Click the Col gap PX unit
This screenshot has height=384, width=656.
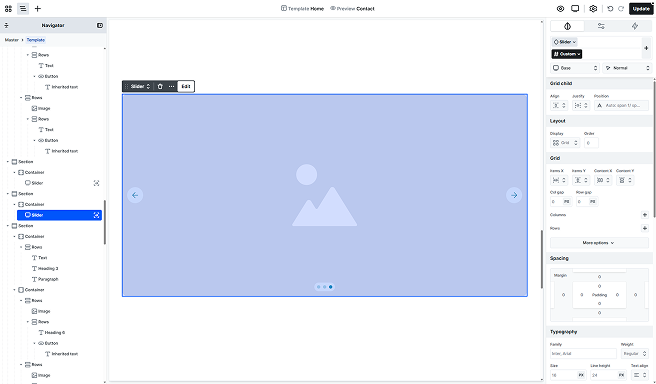[566, 202]
